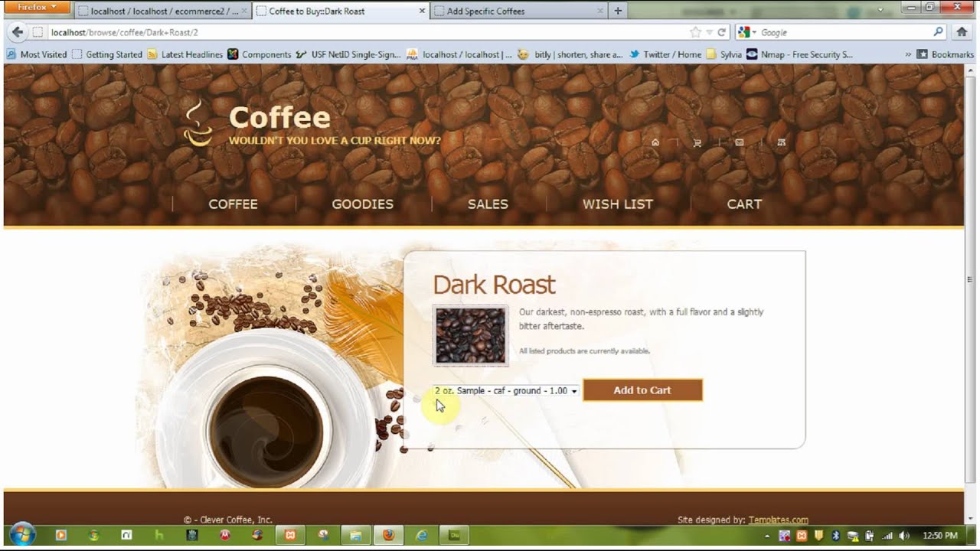Open the USF NetID Single-Sign bookmark
Image resolution: width=980 pixels, height=551 pixels.
pyautogui.click(x=348, y=54)
